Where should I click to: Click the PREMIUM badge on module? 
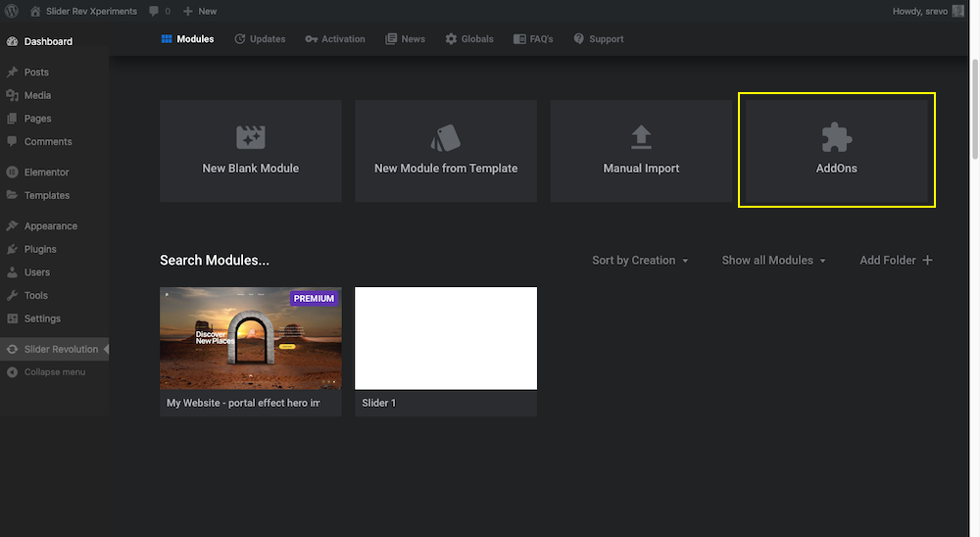coord(314,298)
